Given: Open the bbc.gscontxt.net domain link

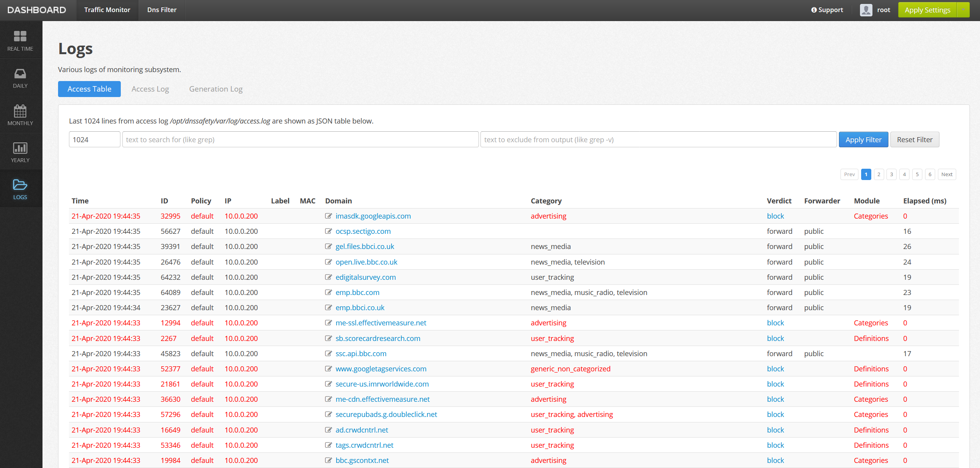Looking at the screenshot, I should [362, 460].
